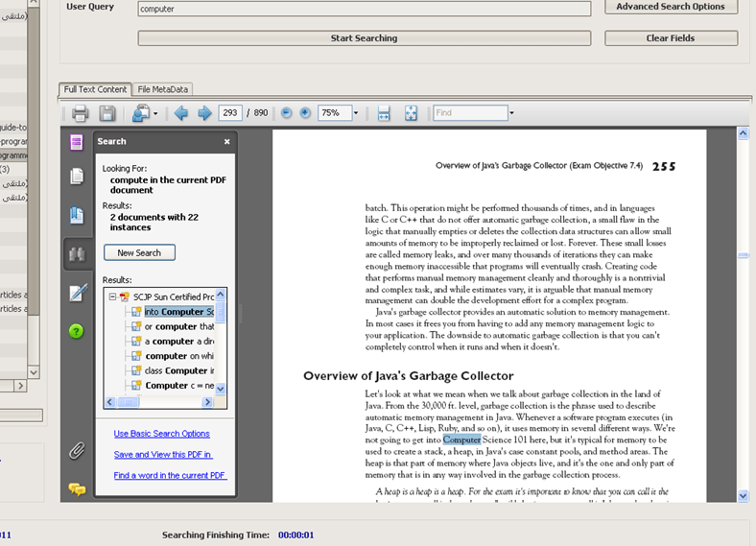Click results list scroll left arrow
Image resolution: width=756 pixels, height=546 pixels.
pos(110,402)
